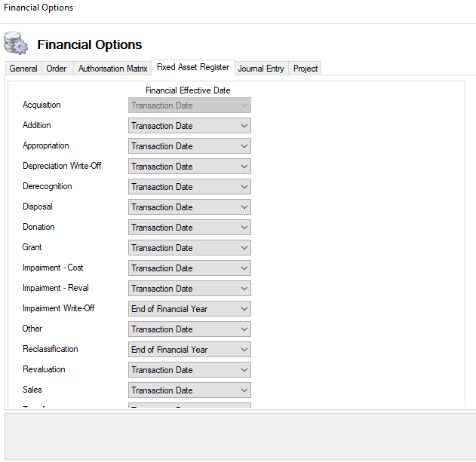Image resolution: width=476 pixels, height=462 pixels.
Task: Open the Donation effective date dropdown
Action: click(189, 228)
